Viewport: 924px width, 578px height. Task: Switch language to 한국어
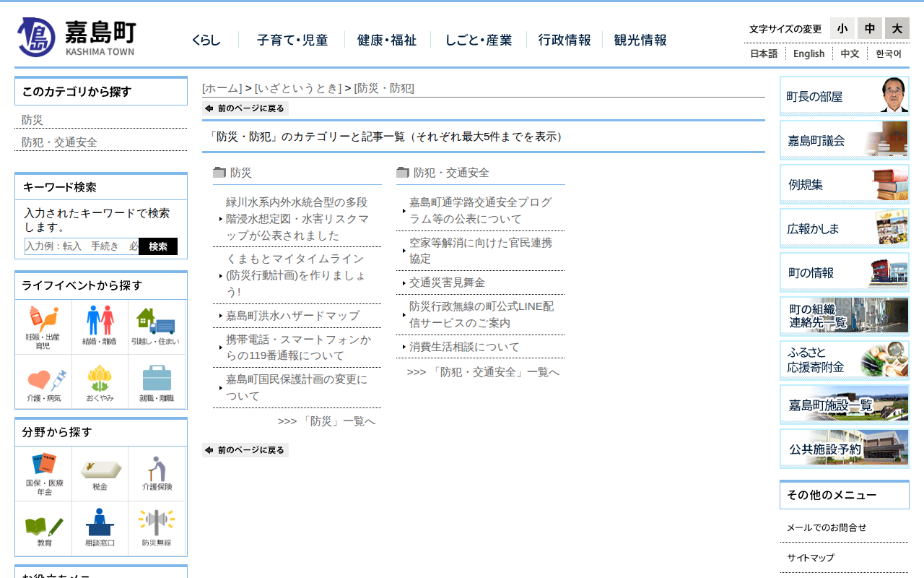tap(889, 53)
